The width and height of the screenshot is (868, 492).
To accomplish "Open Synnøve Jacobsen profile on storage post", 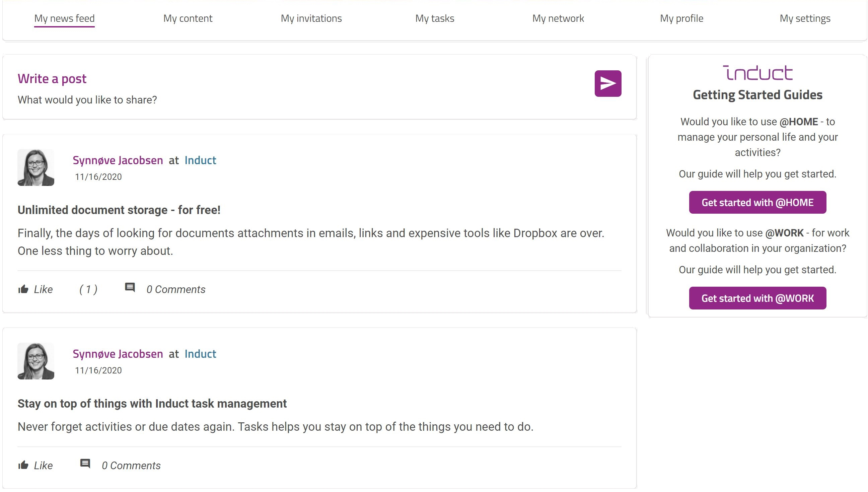I will [x=118, y=160].
